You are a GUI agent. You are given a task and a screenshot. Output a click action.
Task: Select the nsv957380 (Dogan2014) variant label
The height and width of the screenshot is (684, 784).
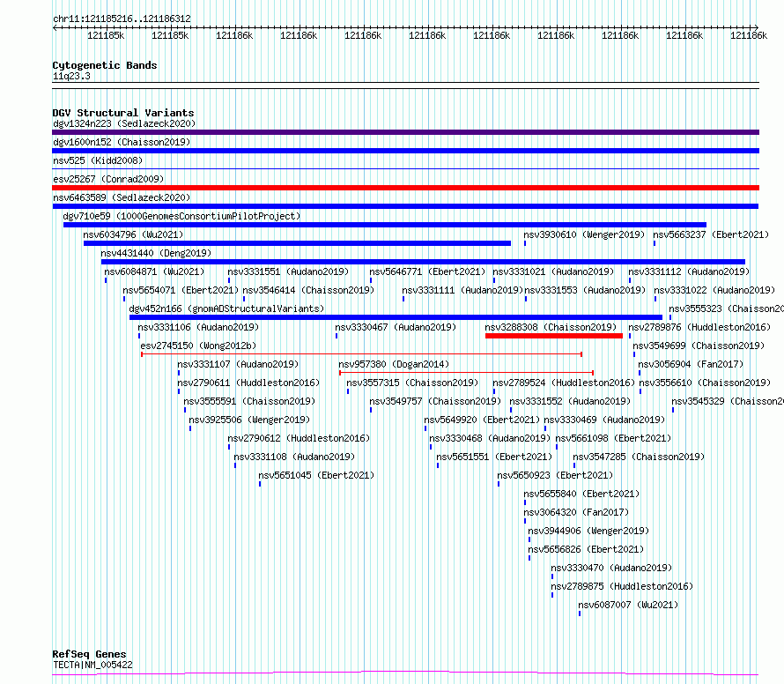(x=394, y=364)
